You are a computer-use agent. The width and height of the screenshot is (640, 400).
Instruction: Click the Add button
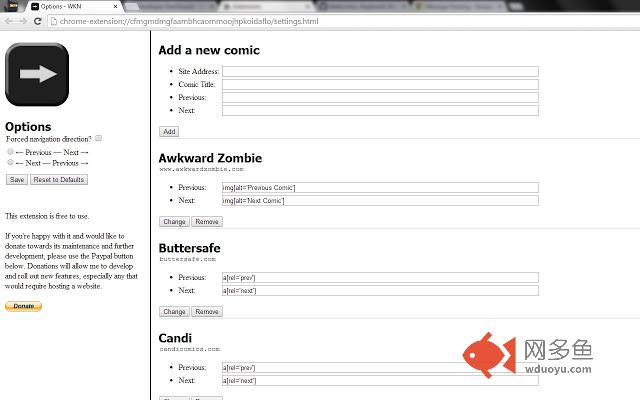click(x=169, y=131)
